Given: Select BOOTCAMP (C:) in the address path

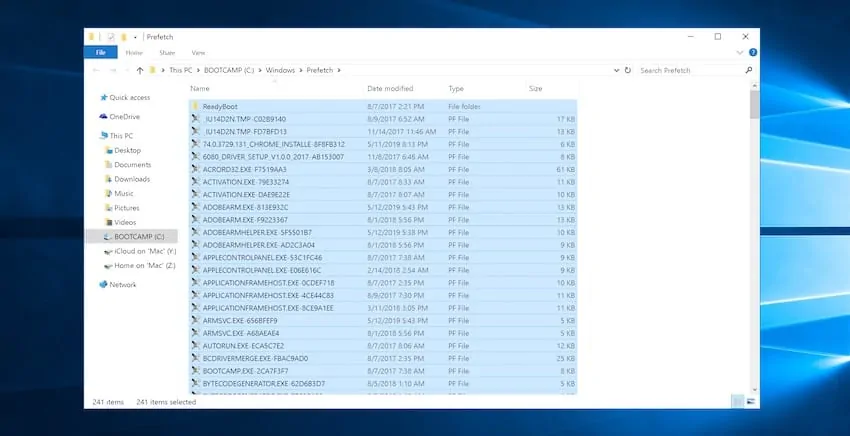Looking at the screenshot, I should point(229,70).
